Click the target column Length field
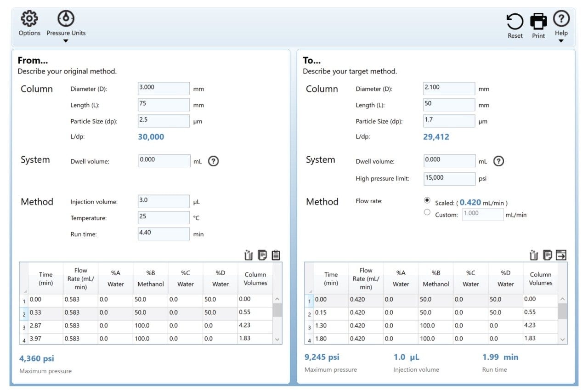Image resolution: width=588 pixels, height=392 pixels. pyautogui.click(x=449, y=105)
